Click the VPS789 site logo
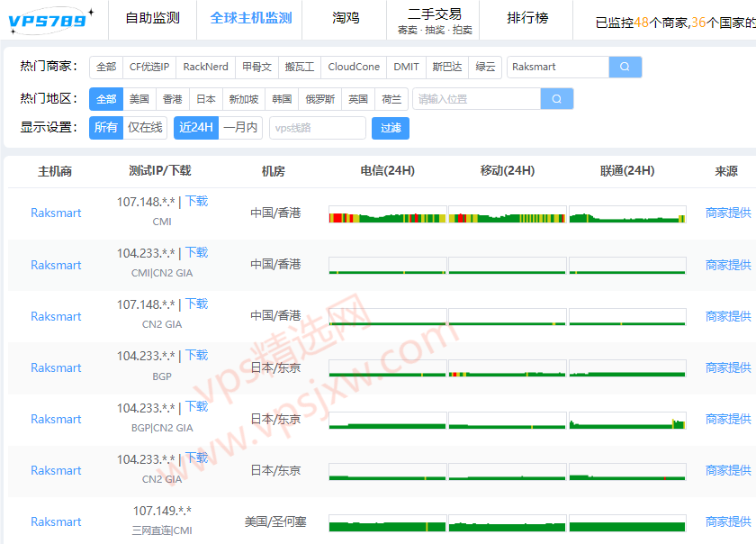Image resolution: width=756 pixels, height=544 pixels. point(50,21)
